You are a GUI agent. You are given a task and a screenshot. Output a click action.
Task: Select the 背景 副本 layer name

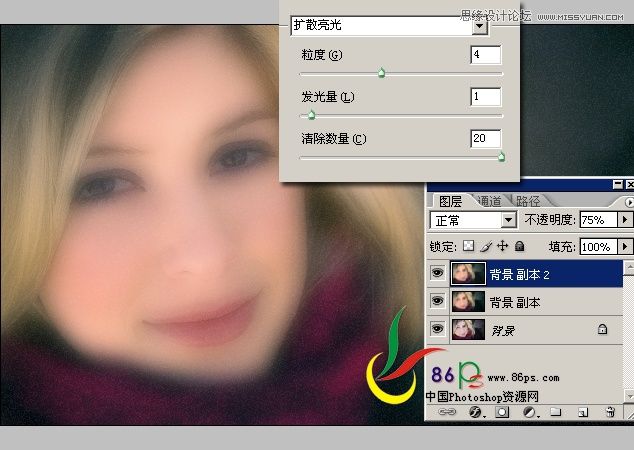click(x=515, y=302)
